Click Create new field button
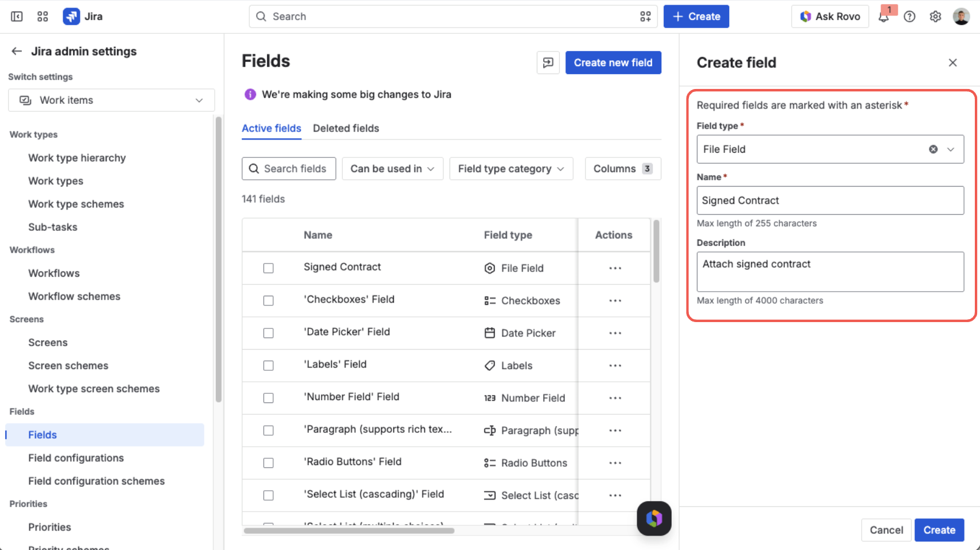The width and height of the screenshot is (980, 550). pyautogui.click(x=613, y=63)
